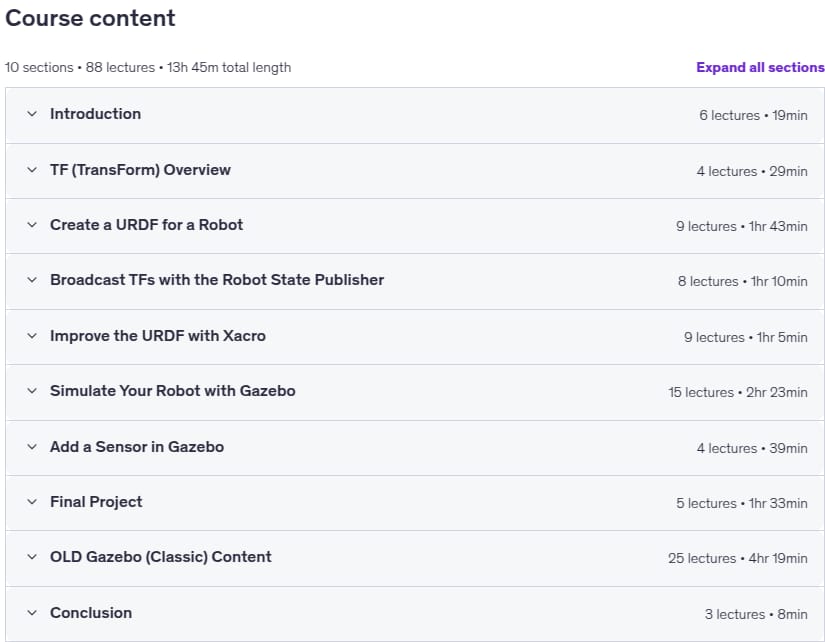The image size is (825, 642).
Task: Click chevron beside Create a URDF for a Robot
Action: [32, 225]
